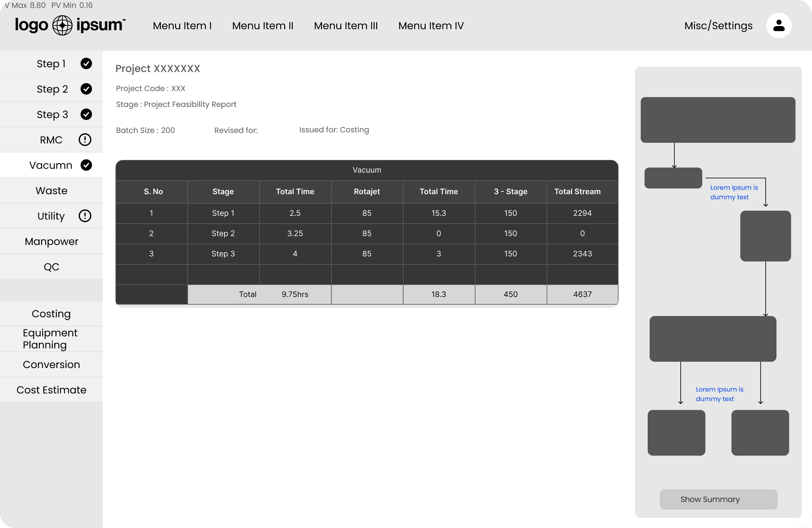Open Menu Item III in top navigation
This screenshot has height=528, width=812.
346,26
